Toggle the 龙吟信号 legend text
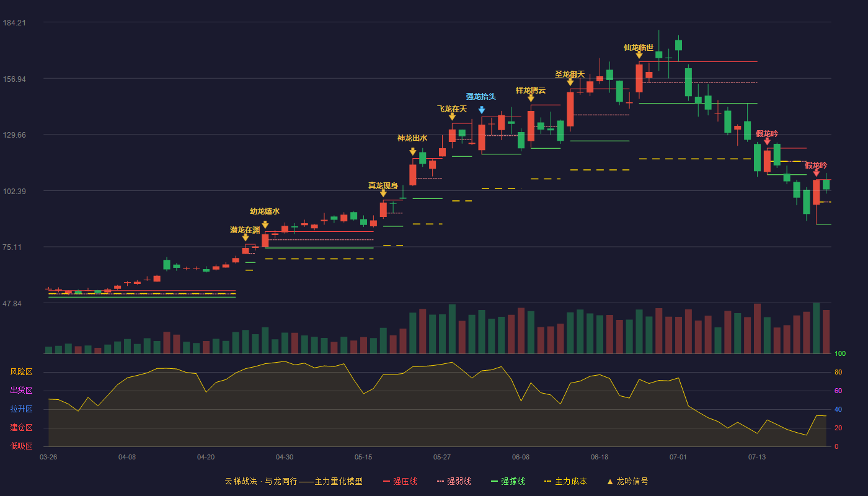 (632, 481)
